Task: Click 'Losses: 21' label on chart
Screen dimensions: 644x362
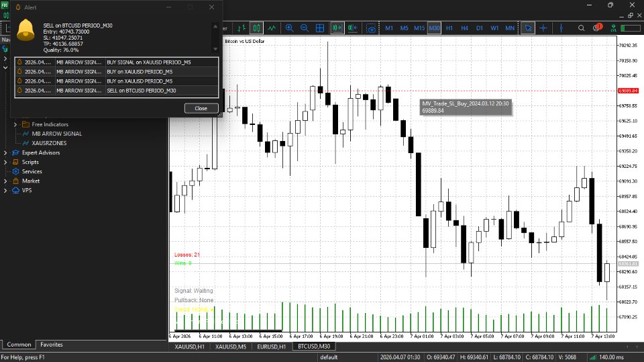Action: [187, 255]
